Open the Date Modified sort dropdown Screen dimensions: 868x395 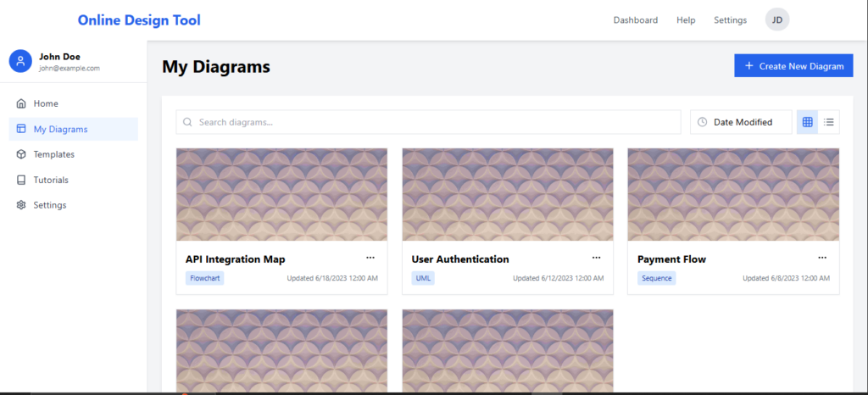click(x=741, y=122)
